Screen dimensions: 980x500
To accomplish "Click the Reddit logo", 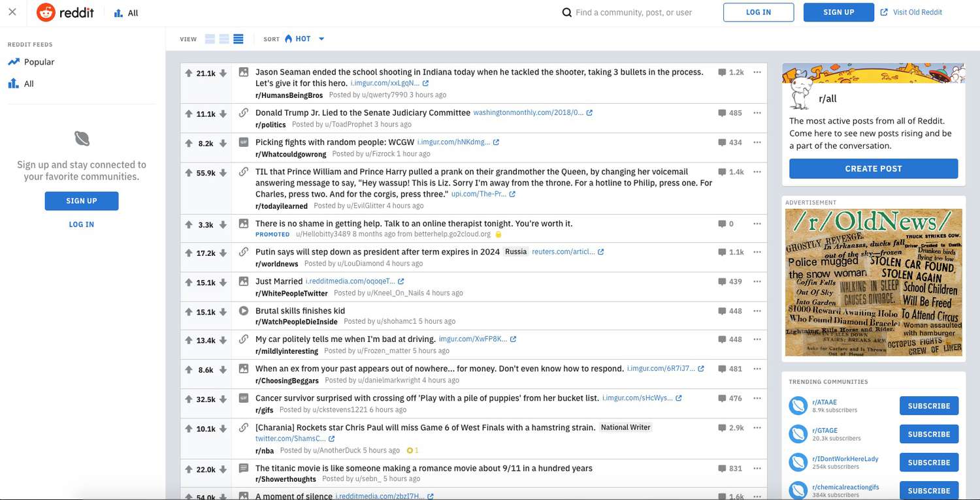I will click(x=65, y=12).
